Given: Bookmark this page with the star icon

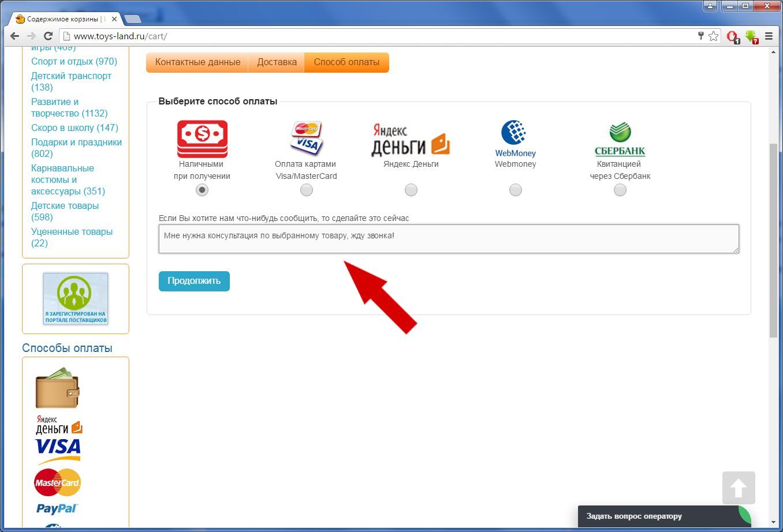Looking at the screenshot, I should (x=714, y=36).
